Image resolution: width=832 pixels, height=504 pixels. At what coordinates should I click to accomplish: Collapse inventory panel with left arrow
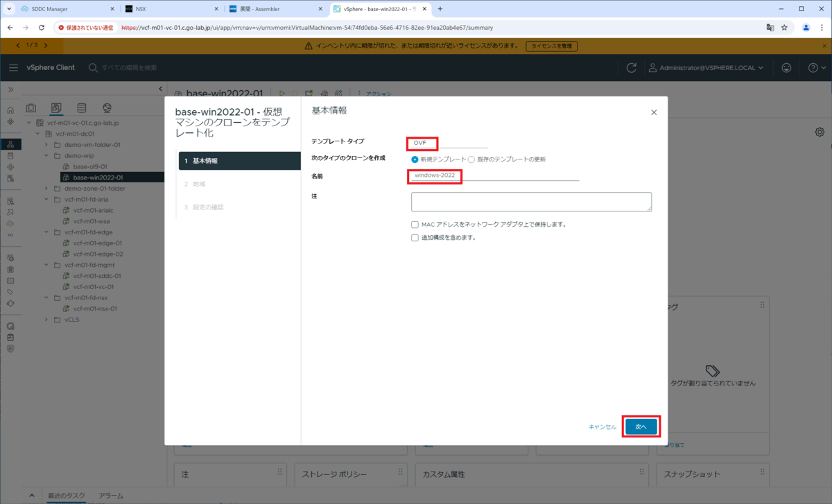point(161,89)
